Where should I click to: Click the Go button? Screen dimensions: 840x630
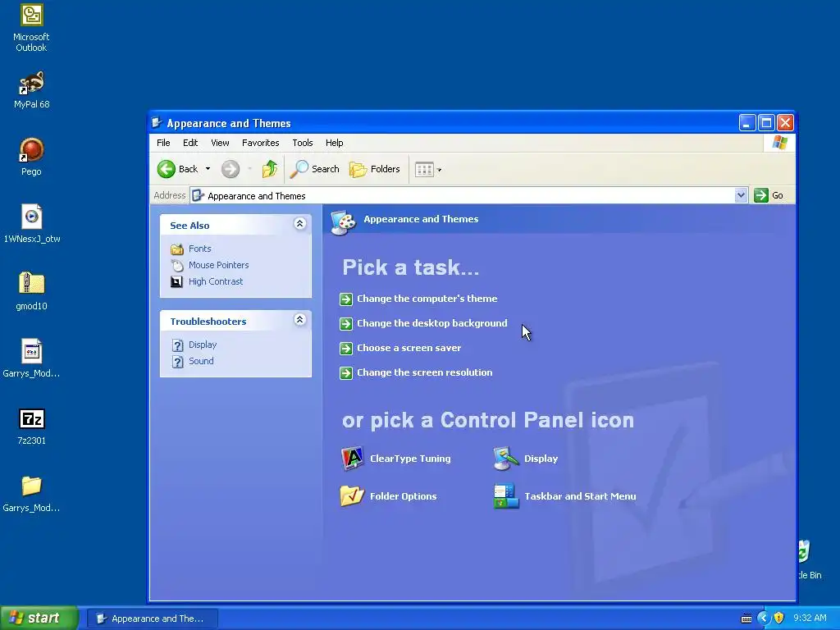pos(769,195)
